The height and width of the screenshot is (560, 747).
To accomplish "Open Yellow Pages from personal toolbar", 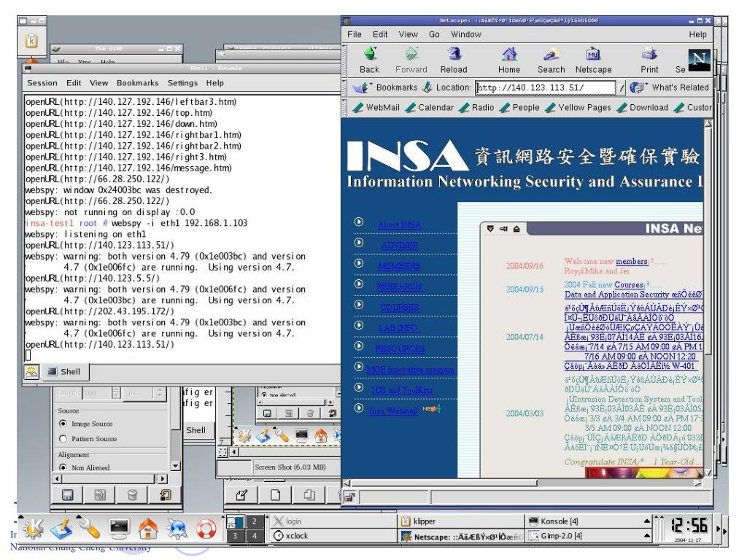I will click(x=578, y=108).
